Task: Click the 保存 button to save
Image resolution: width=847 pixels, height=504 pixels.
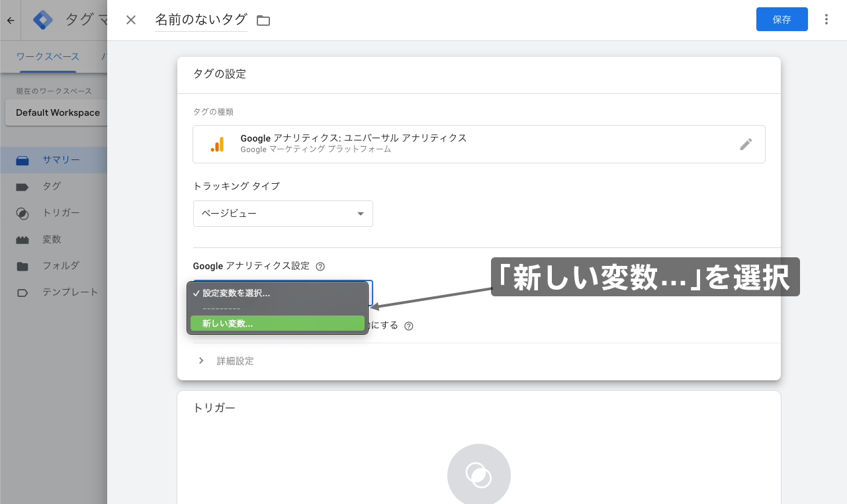Action: (x=781, y=19)
